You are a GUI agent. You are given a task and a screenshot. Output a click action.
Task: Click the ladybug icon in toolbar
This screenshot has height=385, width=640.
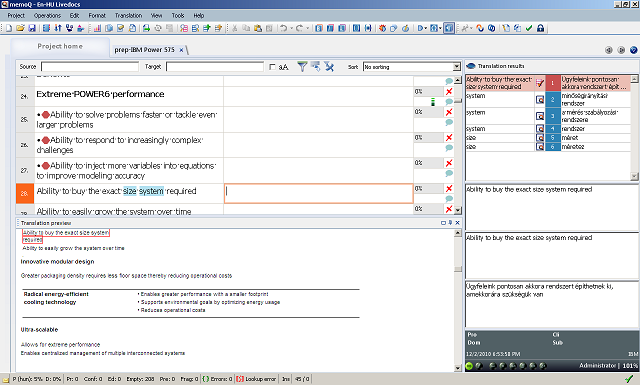pyautogui.click(x=382, y=28)
